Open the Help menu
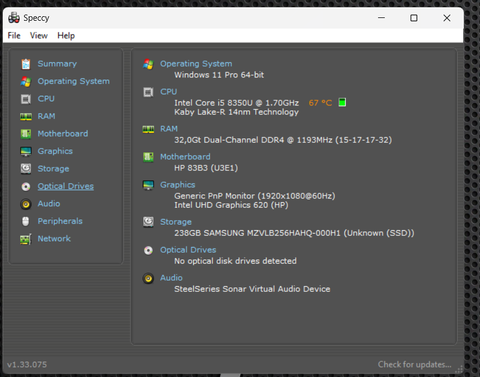 point(66,36)
